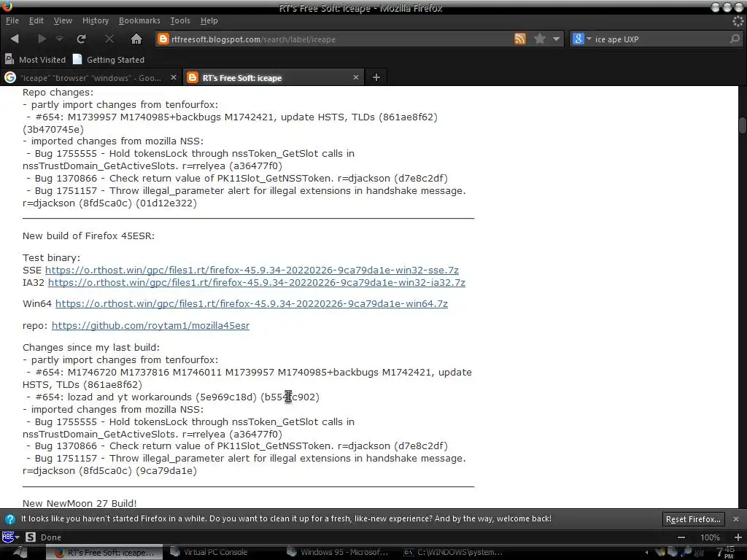Open the History menu
747x560 pixels.
point(96,20)
